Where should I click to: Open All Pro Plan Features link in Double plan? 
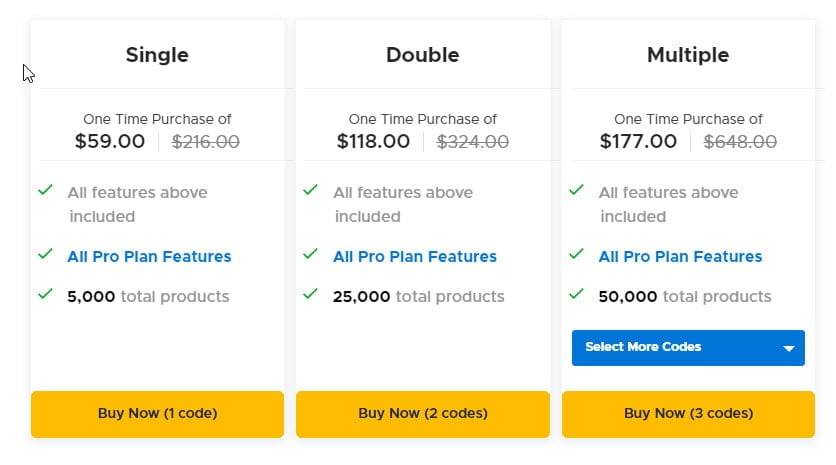click(414, 257)
